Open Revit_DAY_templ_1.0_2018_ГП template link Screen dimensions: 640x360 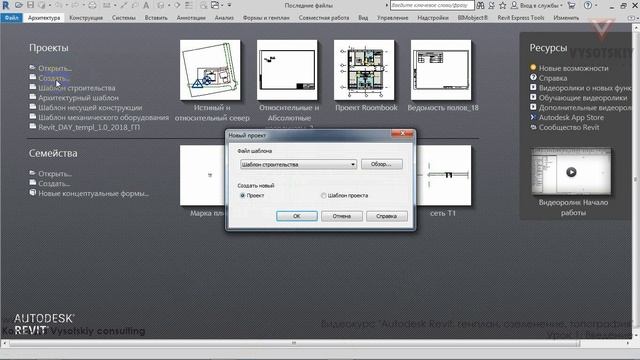tap(89, 127)
